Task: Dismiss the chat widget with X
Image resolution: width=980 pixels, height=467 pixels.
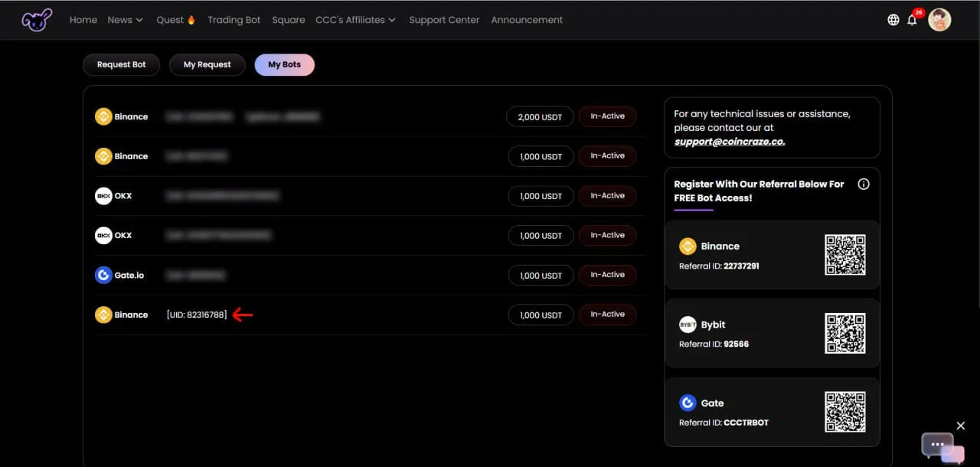Action: click(960, 426)
